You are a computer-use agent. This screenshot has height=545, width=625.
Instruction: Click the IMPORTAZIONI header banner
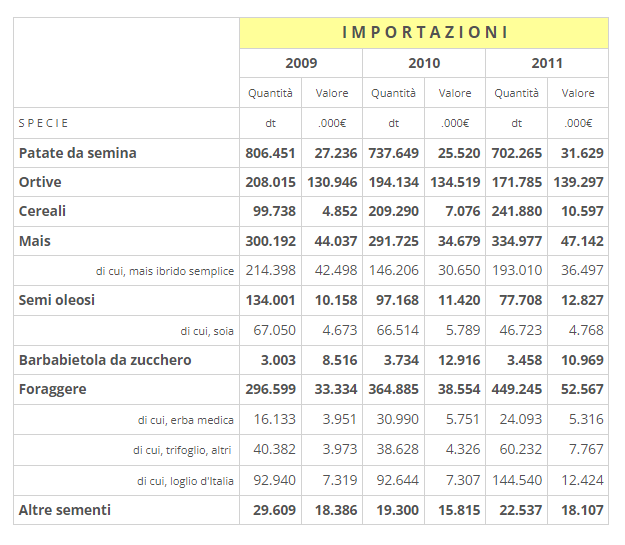(424, 32)
